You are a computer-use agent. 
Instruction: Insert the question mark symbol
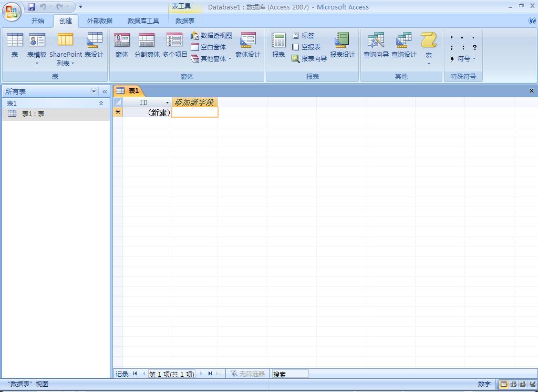[474, 47]
